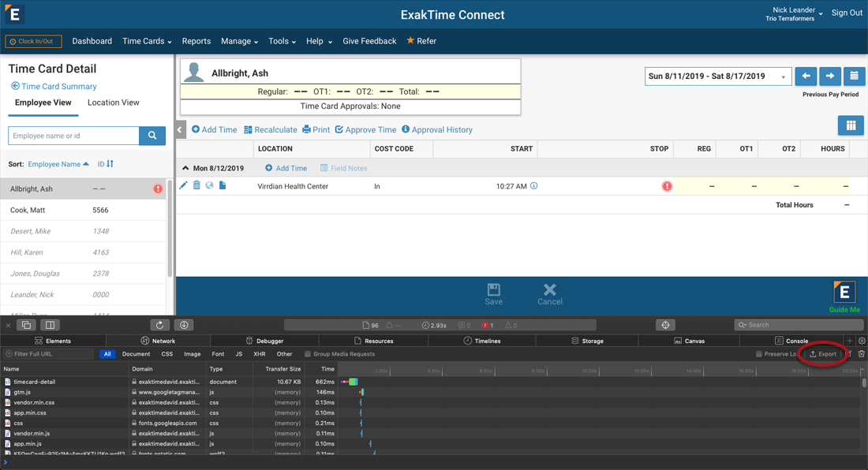Select Cook, Matt in the employee list

click(83, 210)
